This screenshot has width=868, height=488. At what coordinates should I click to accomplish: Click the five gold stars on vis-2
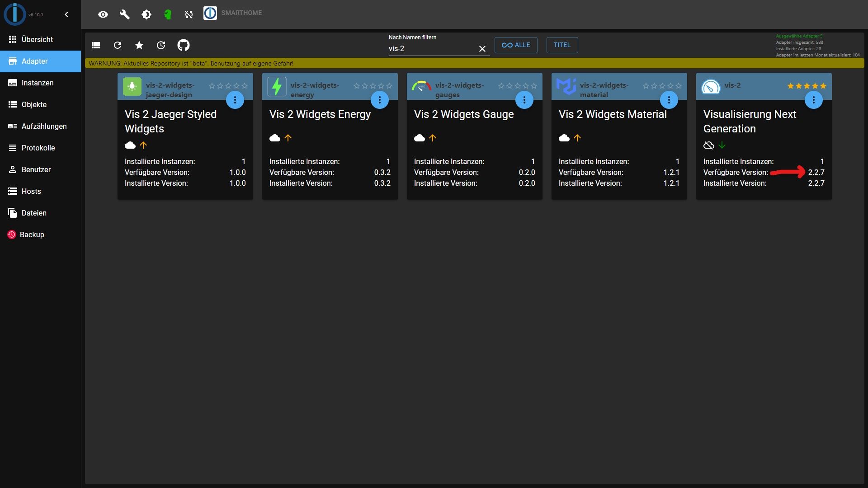coord(807,86)
